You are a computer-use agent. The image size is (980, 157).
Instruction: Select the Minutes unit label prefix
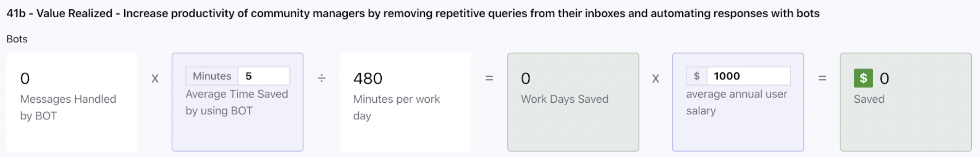tap(212, 76)
